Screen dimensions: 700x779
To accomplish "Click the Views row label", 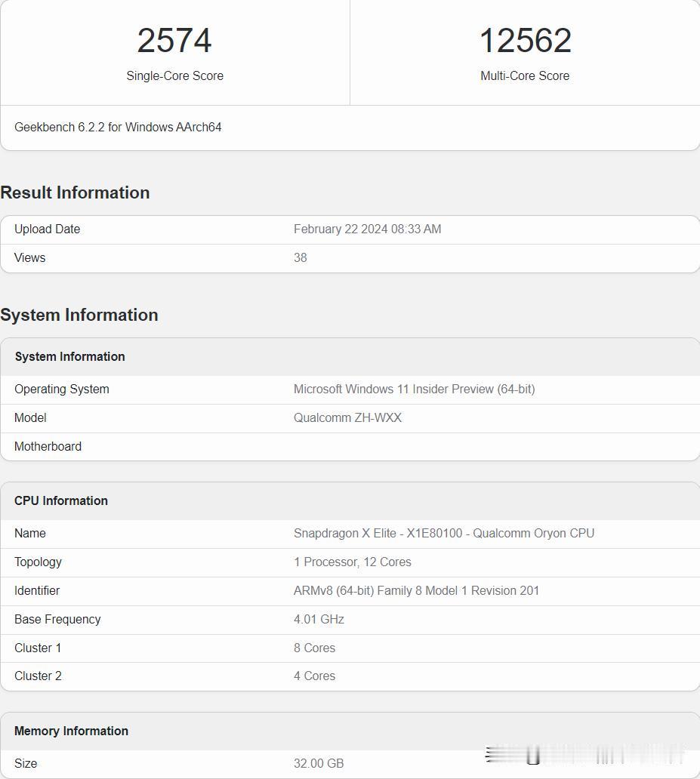I will pyautogui.click(x=30, y=257).
